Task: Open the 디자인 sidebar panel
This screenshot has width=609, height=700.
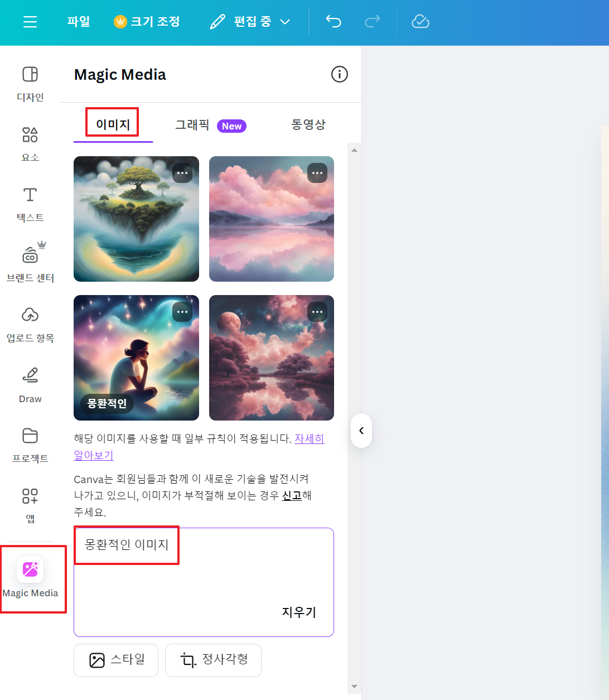Action: pos(30,84)
